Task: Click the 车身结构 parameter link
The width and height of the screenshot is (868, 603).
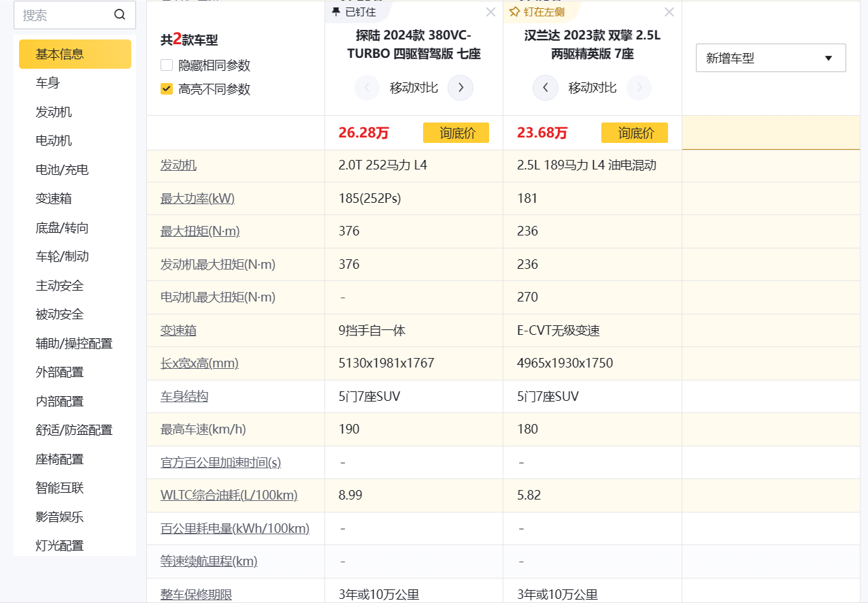Action: pos(184,397)
